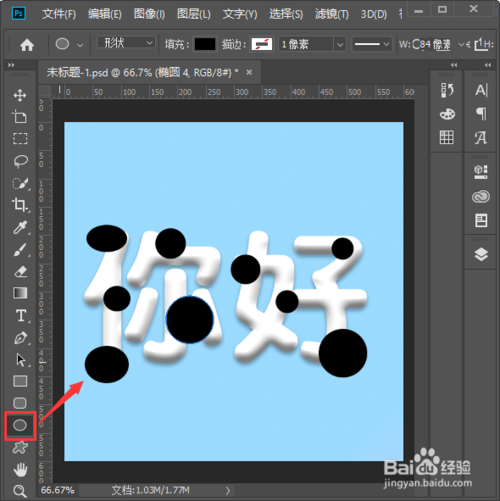Select the Move tool

[20, 95]
